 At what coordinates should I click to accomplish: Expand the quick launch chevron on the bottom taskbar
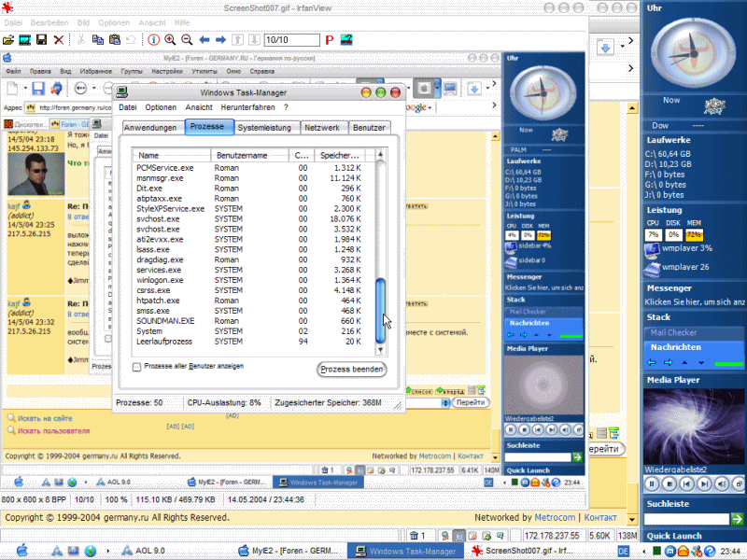(x=107, y=551)
